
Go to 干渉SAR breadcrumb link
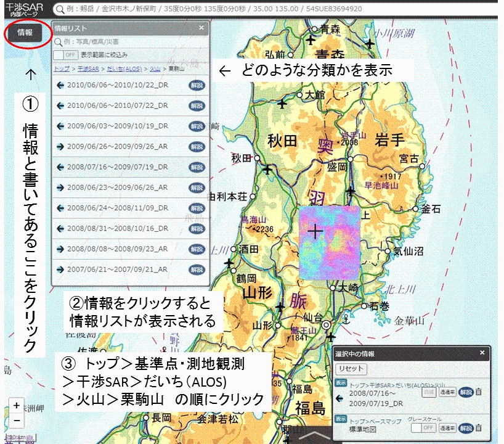[88, 69]
